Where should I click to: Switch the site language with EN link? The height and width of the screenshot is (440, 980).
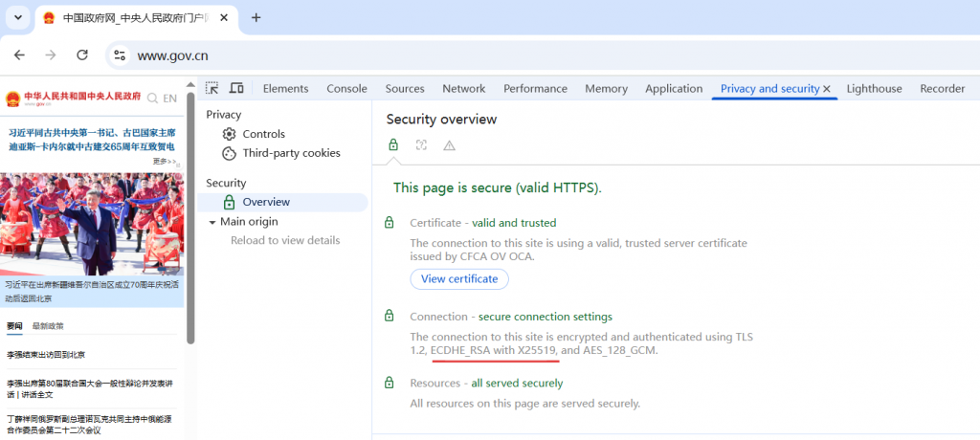169,98
